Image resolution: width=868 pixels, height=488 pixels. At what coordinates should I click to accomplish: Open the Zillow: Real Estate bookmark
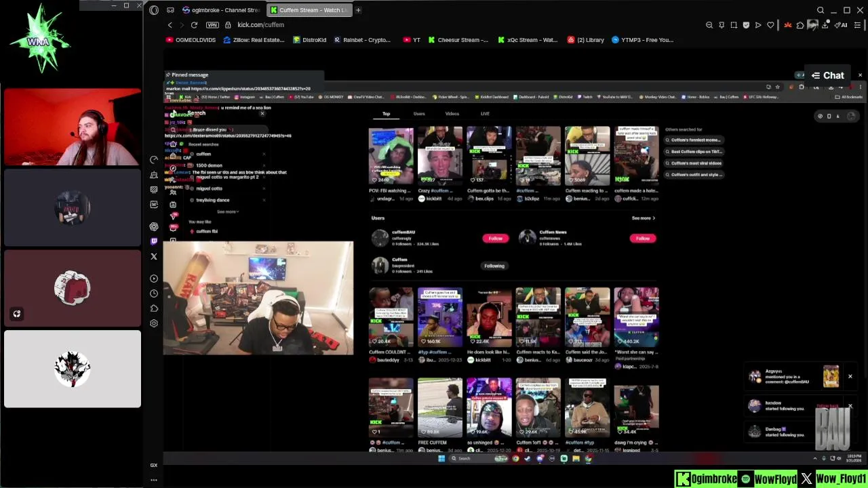[254, 40]
